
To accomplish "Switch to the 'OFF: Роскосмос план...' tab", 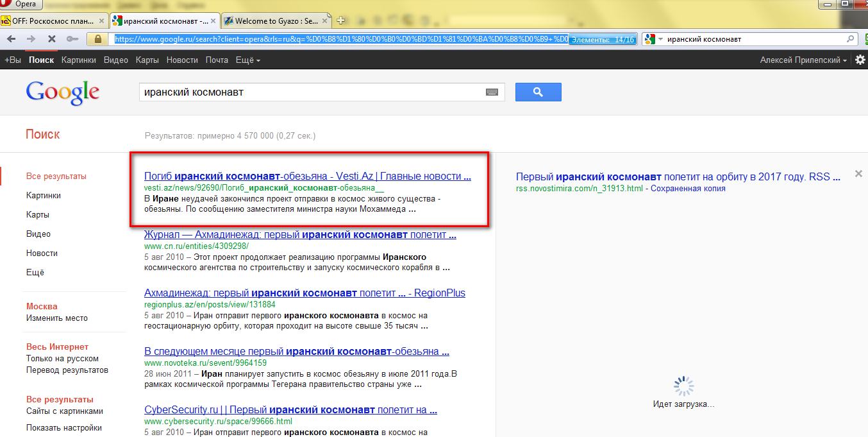I will pos(53,21).
